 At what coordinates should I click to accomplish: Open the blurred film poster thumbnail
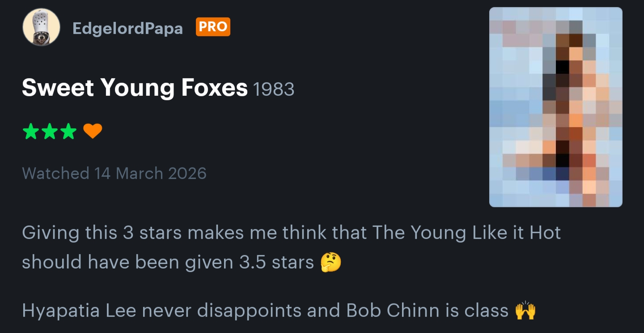[555, 107]
